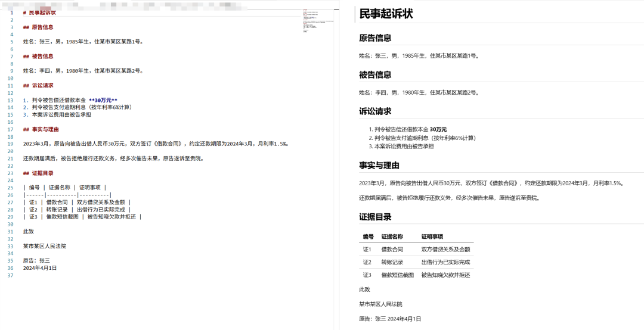This screenshot has height=330, width=644.
Task: Click the '编号' column header in the preview table
Action: (369, 237)
